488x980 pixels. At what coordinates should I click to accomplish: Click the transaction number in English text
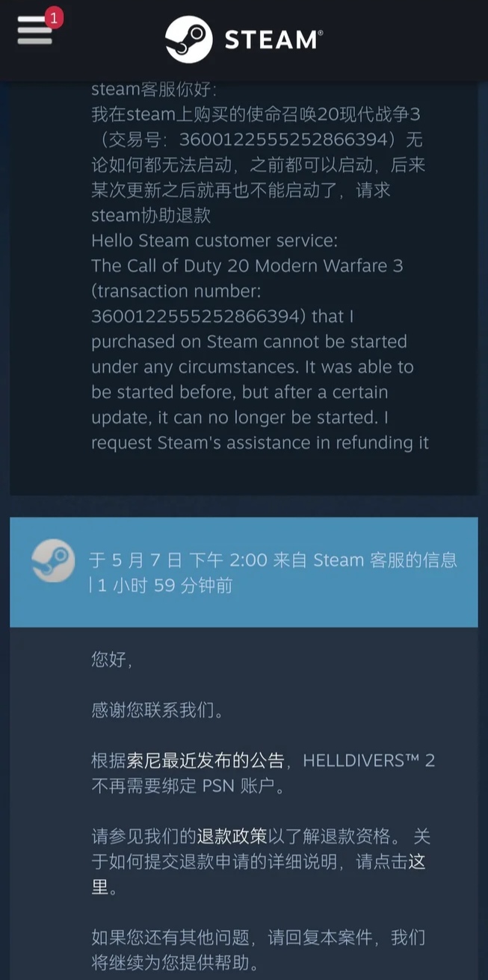pyautogui.click(x=194, y=316)
